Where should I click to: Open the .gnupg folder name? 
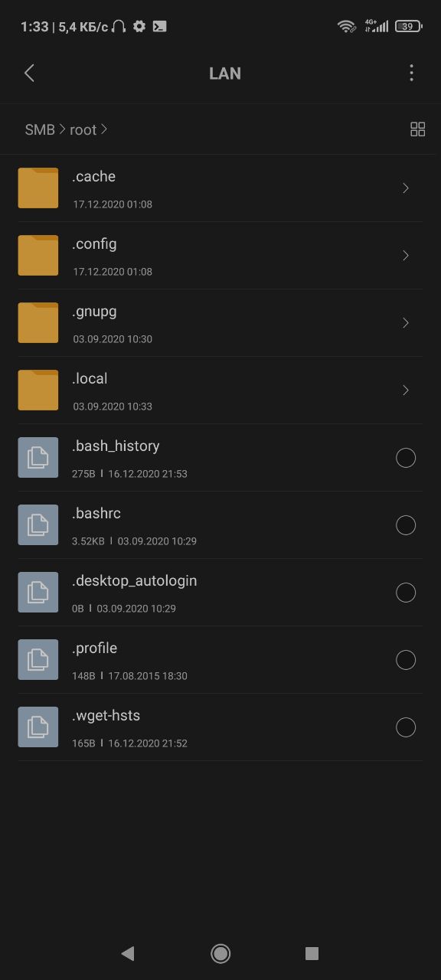click(x=95, y=312)
